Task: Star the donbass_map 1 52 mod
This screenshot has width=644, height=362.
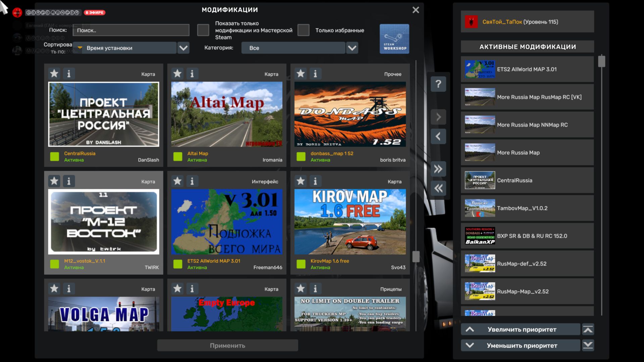Action: pos(300,73)
